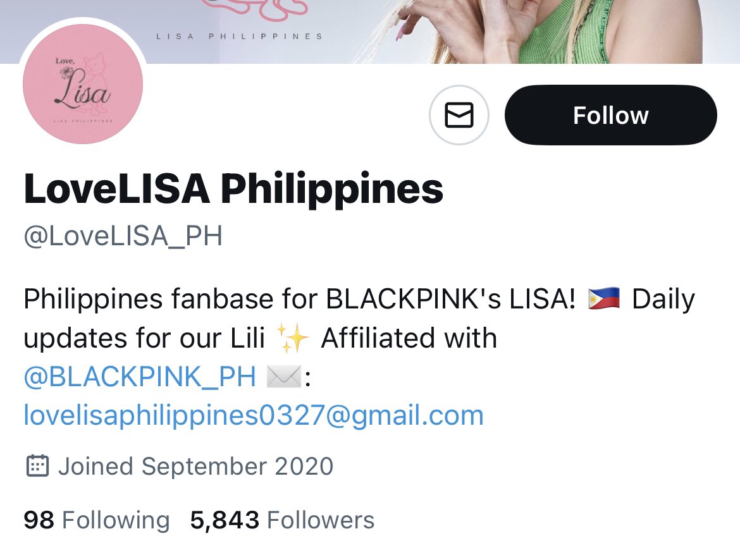Viewport: 740px width, 560px height.
Task: Open the @BLACKPINK_PH affiliated account link
Action: pos(140,377)
